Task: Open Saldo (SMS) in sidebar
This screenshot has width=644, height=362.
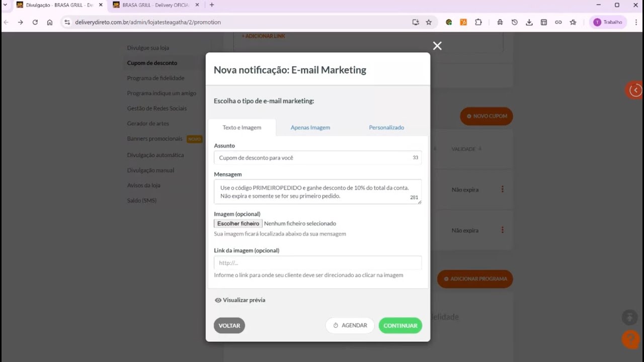Action: click(142, 201)
